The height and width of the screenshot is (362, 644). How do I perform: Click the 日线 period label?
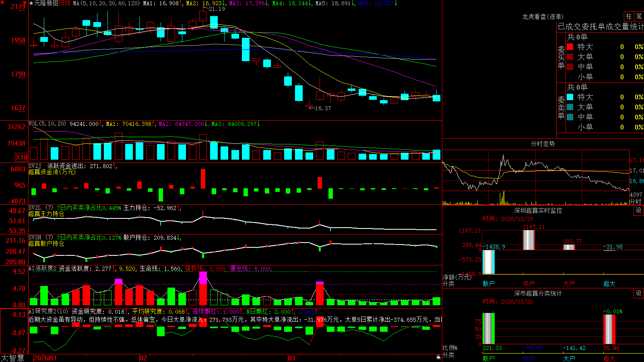[x=65, y=3]
